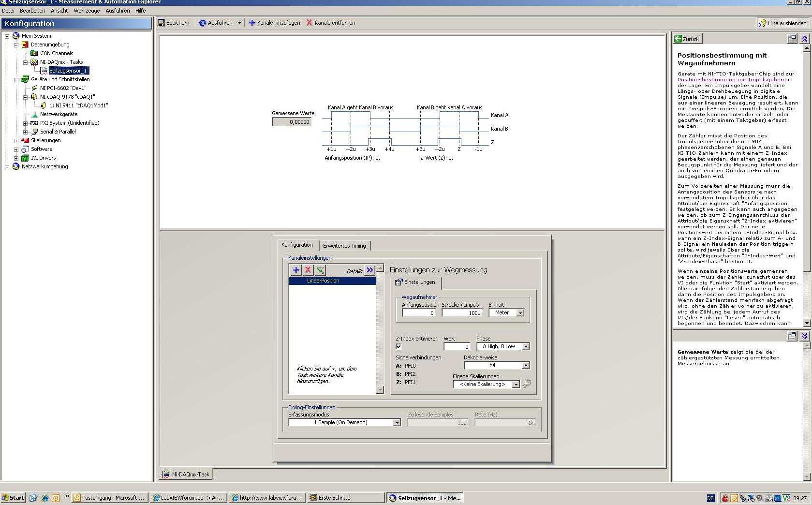Expand lower help pane with double chevron
Viewport: 812px width, 505px height.
pos(805,336)
